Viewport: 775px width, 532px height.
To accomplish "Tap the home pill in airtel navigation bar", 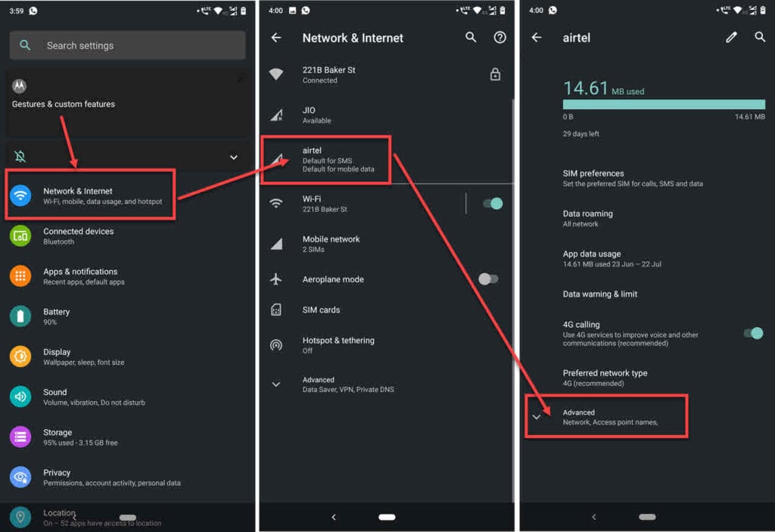I will (x=648, y=517).
